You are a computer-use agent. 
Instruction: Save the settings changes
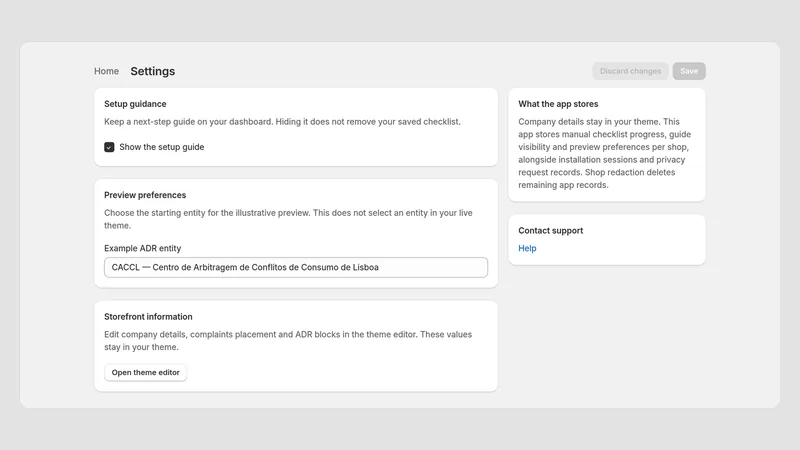click(689, 71)
